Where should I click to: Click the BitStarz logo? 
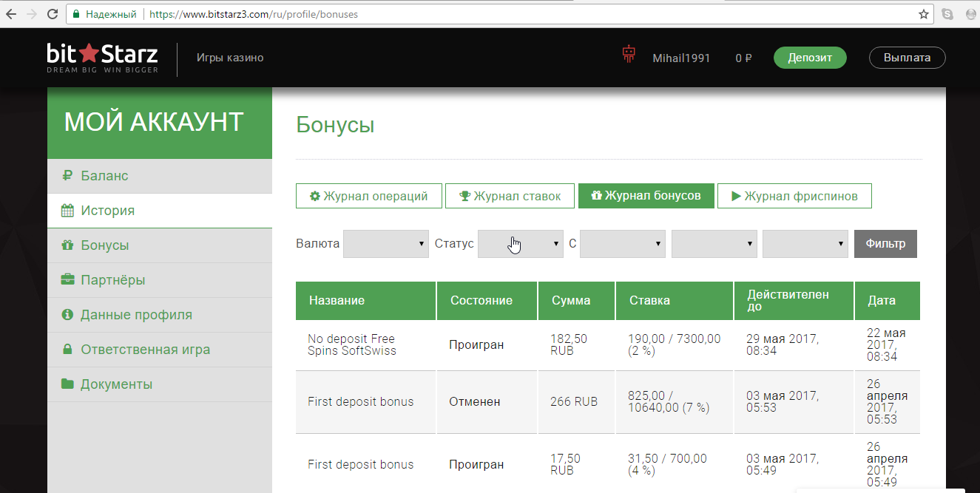point(102,58)
